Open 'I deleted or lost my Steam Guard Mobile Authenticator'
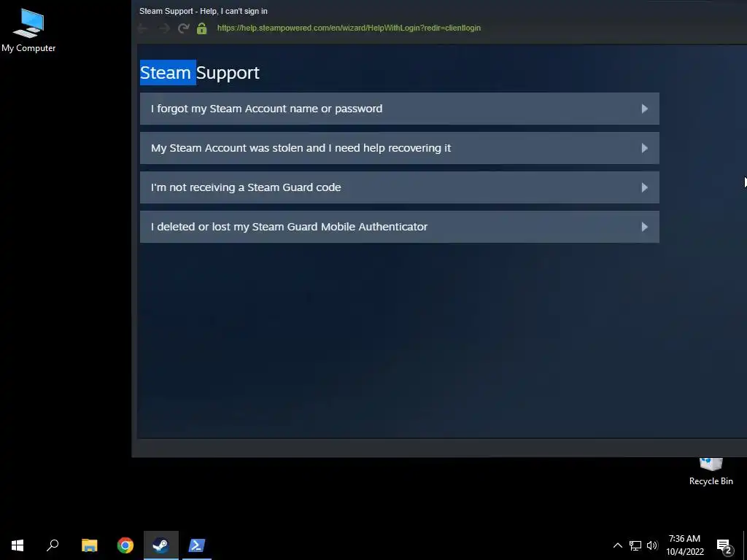Screen dimensions: 747x560 pyautogui.click(x=399, y=227)
